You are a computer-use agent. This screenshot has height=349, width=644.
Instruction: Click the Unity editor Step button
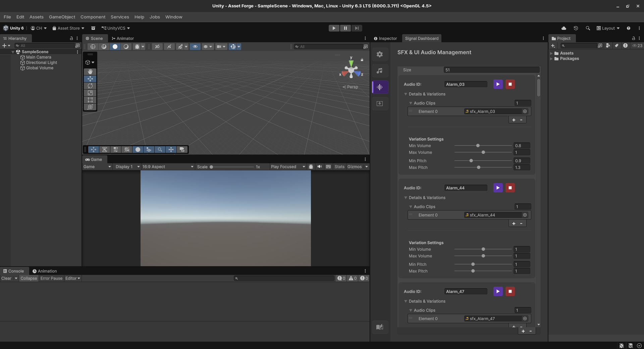click(357, 28)
